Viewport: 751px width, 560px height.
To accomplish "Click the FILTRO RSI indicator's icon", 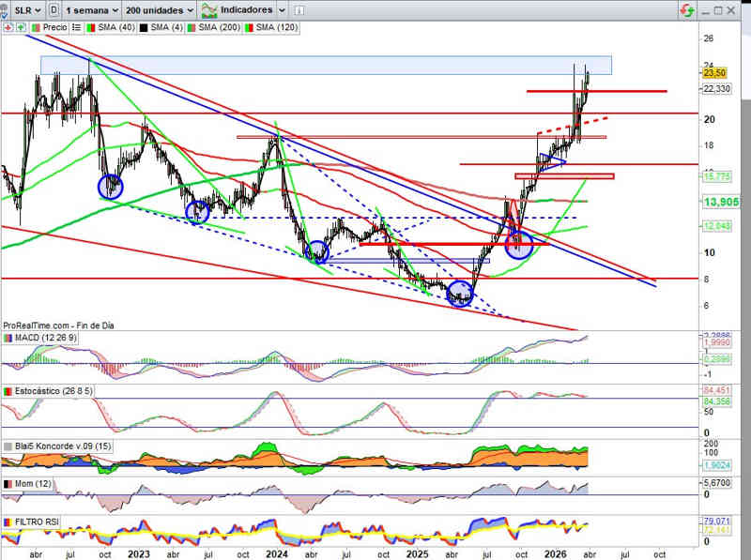I will 8,522.
